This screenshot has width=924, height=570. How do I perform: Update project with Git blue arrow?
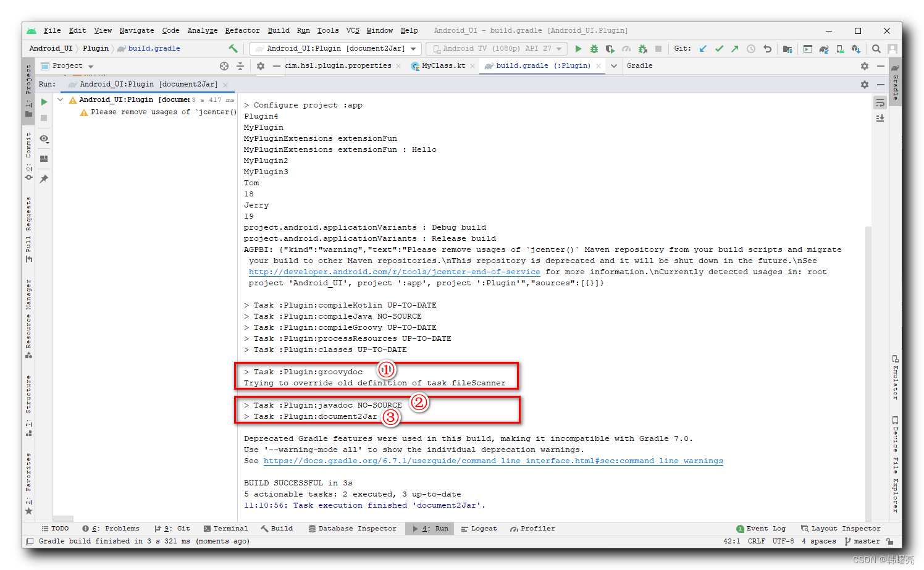coord(703,48)
